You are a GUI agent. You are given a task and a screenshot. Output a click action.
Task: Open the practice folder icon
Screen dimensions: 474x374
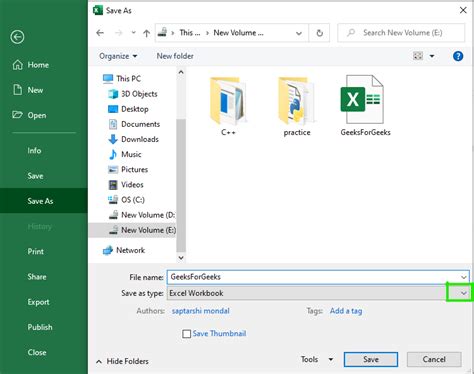coord(296,100)
